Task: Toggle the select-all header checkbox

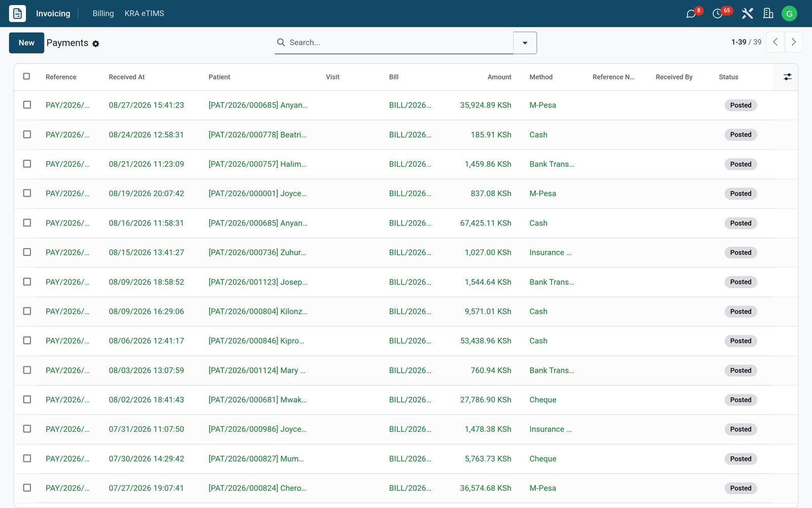Action: (x=27, y=77)
